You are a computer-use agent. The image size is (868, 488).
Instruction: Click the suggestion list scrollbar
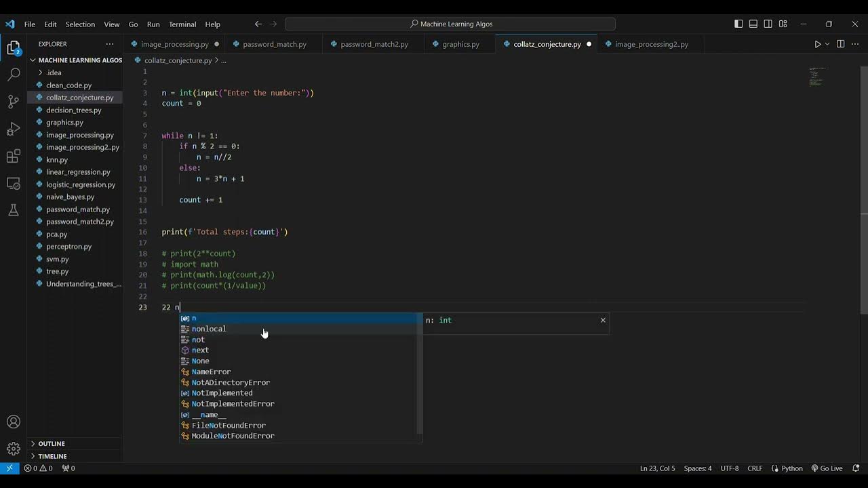pyautogui.click(x=419, y=374)
